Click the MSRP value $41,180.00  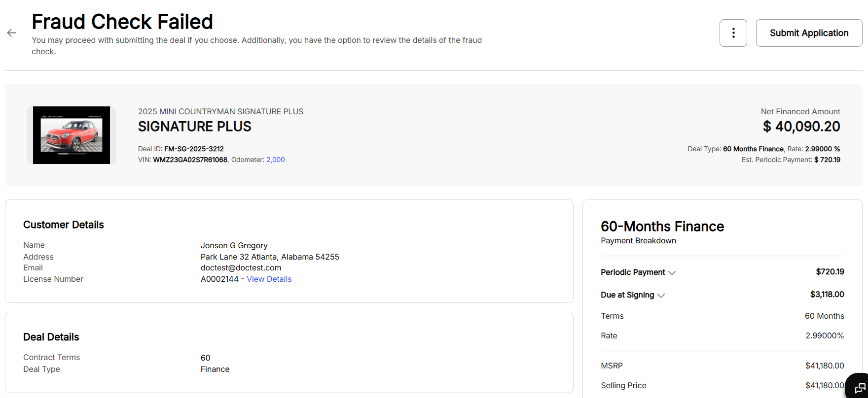(x=824, y=365)
